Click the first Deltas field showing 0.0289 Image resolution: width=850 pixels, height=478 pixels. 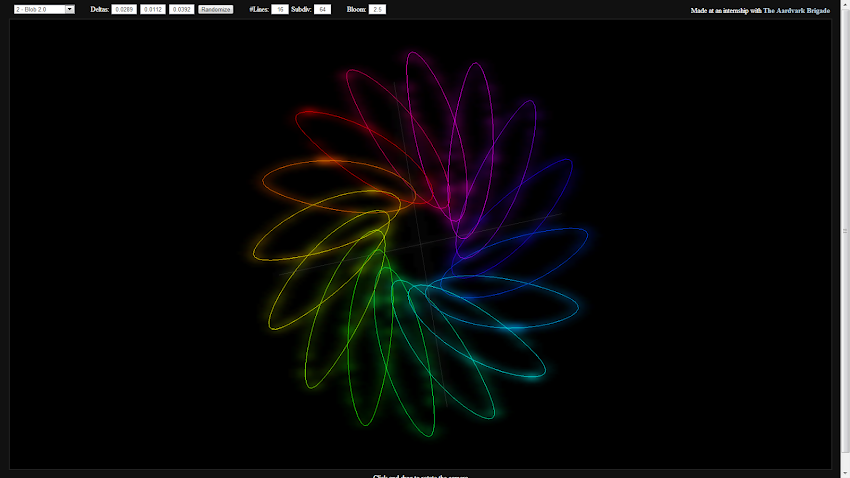point(124,9)
